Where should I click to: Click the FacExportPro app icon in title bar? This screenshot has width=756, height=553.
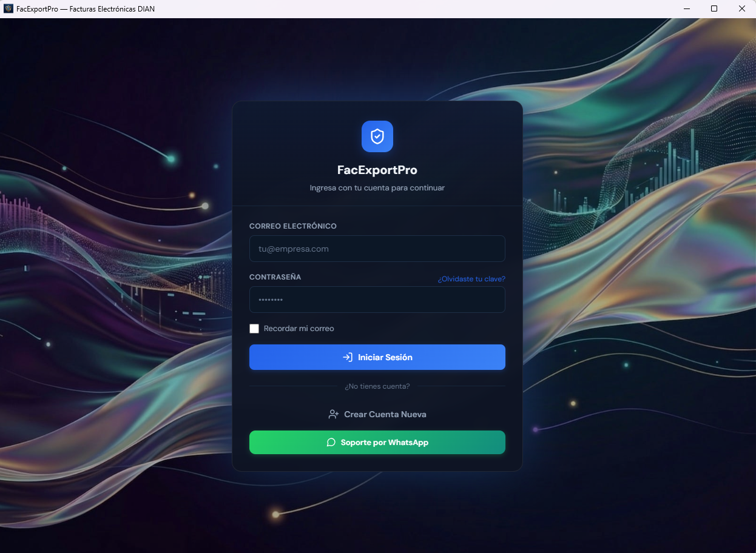(8, 8)
